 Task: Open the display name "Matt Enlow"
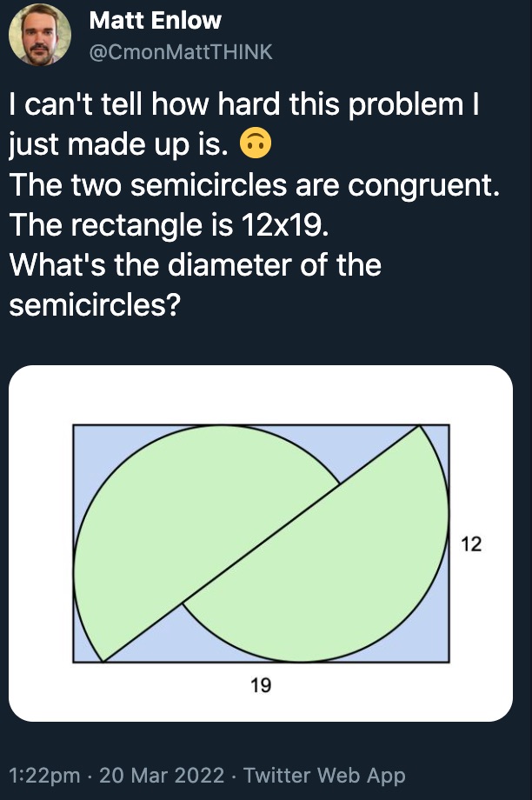point(155,21)
